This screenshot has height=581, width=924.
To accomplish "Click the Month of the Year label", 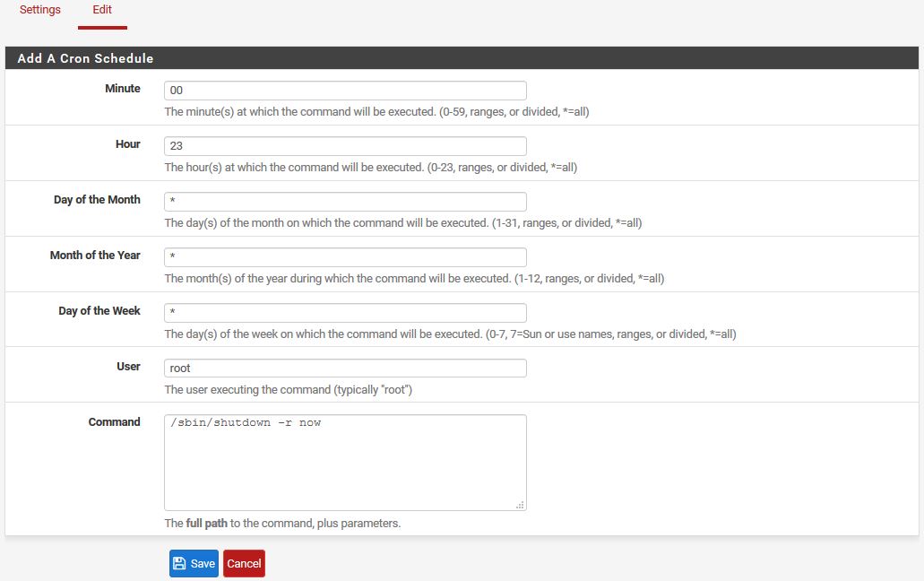I will click(x=96, y=256).
